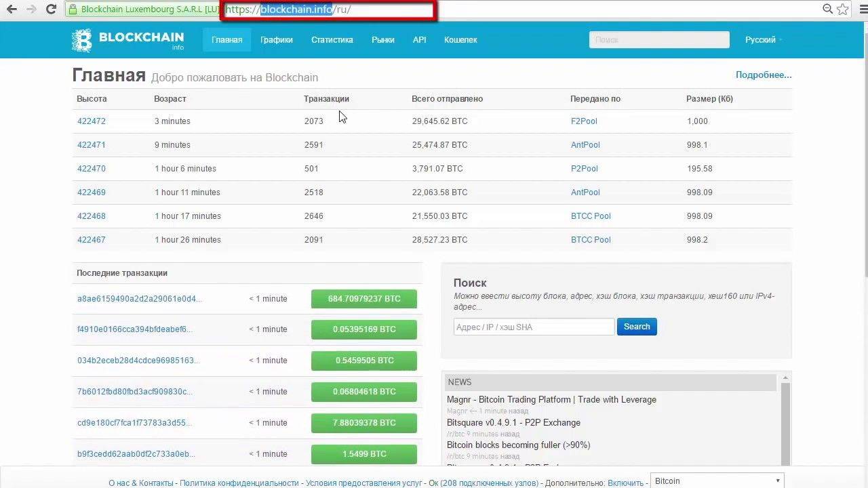This screenshot has width=868, height=488.
Task: Click the Адрес / IP / хэш SHA field
Action: [x=534, y=327]
